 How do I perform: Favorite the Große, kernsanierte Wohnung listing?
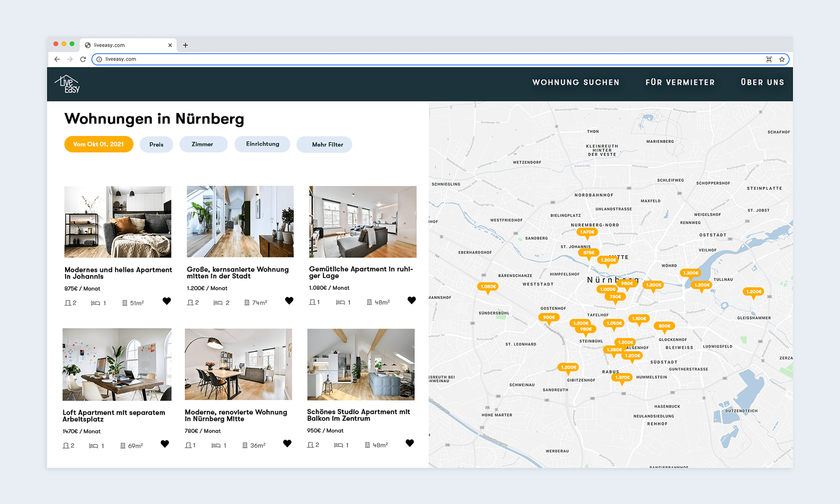(289, 301)
